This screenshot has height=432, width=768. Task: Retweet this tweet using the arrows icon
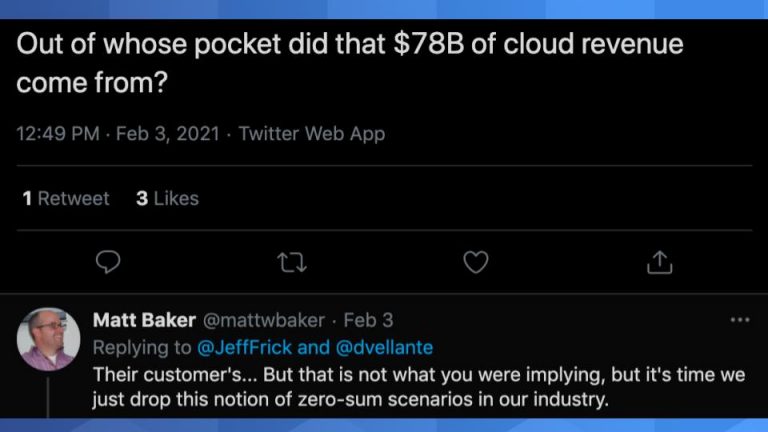click(291, 262)
